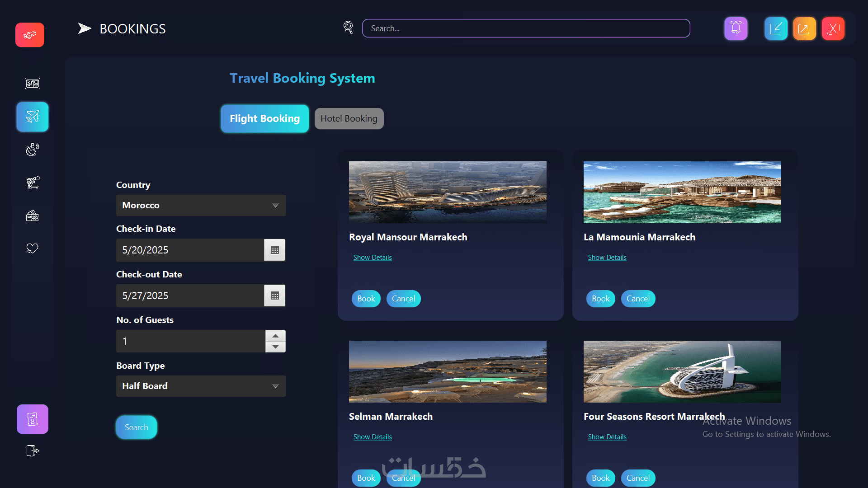868x488 pixels.
Task: Open favorites heart icon in sidebar
Action: (x=32, y=248)
